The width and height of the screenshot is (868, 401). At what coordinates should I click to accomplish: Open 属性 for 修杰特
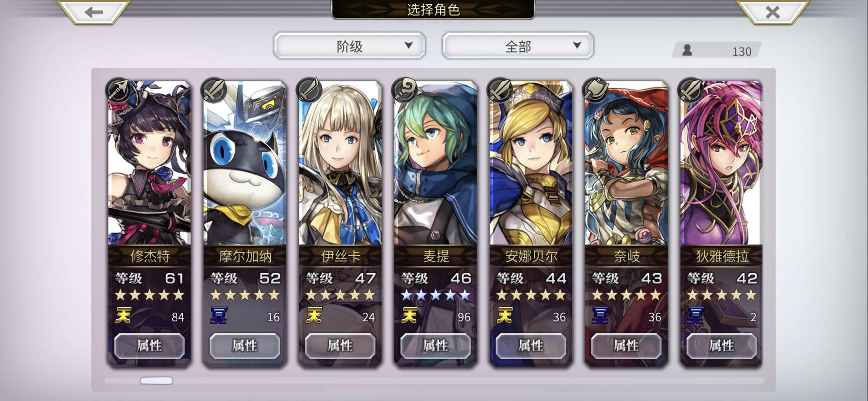click(x=149, y=346)
